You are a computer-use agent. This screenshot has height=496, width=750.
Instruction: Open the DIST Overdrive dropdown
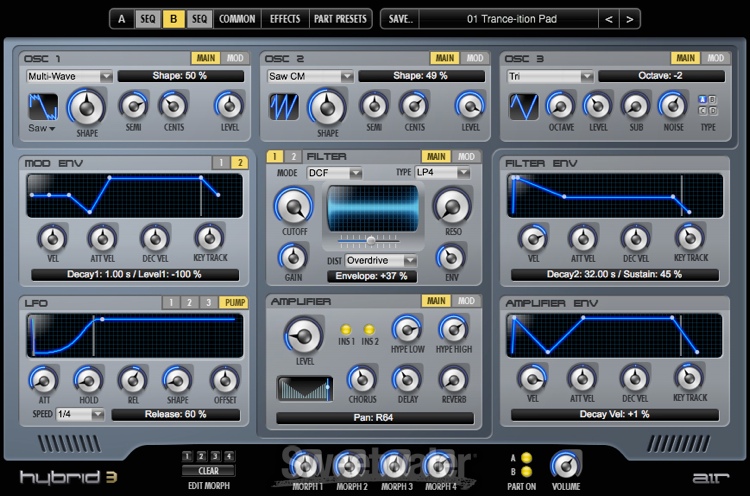381,260
